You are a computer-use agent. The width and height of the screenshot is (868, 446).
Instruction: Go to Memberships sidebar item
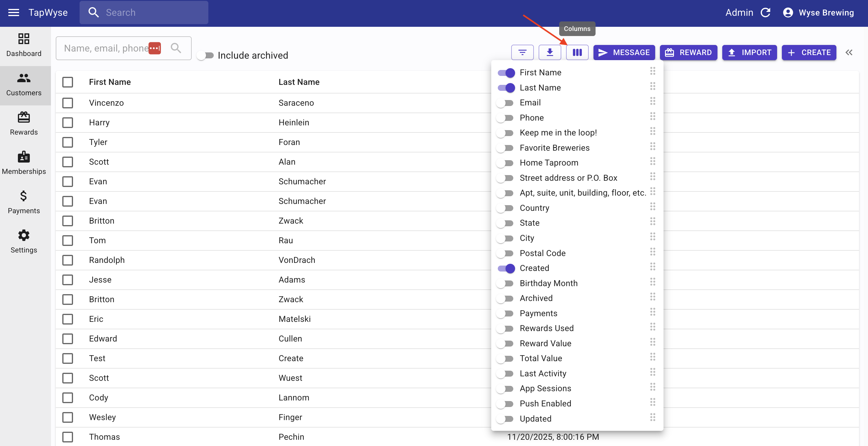coord(24,163)
